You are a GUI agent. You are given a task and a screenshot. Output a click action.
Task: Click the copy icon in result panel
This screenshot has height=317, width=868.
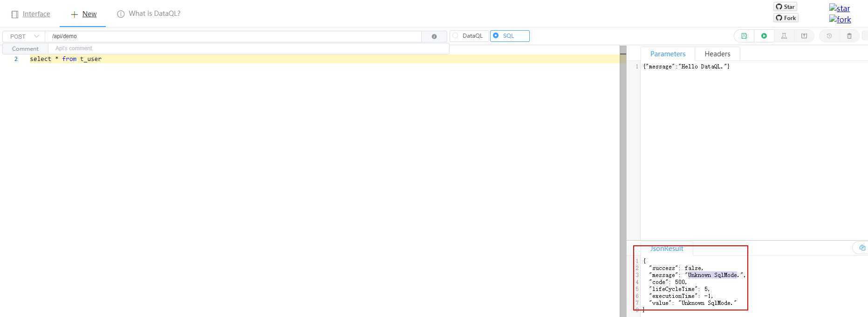[x=862, y=248]
